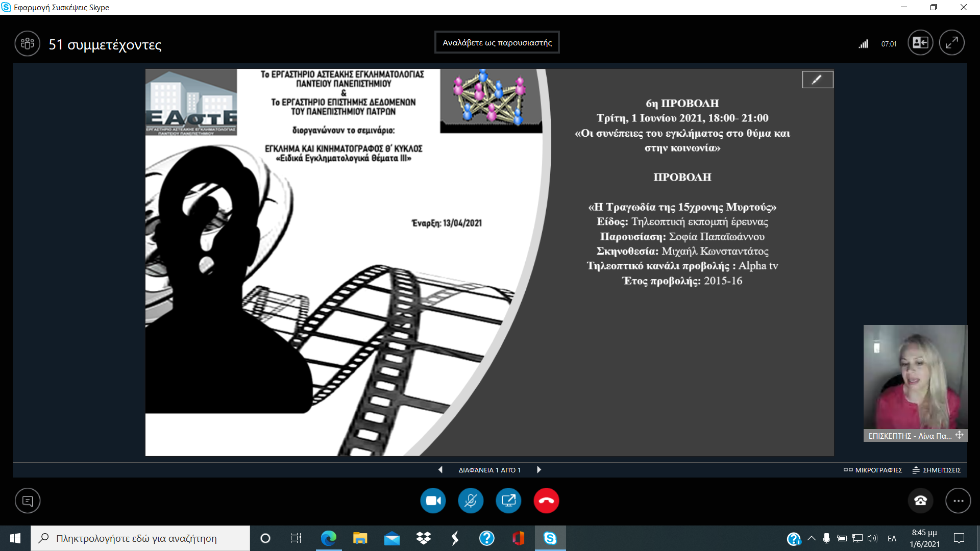The height and width of the screenshot is (551, 980).
Task: Unmute the microphone button
Action: pos(471,501)
